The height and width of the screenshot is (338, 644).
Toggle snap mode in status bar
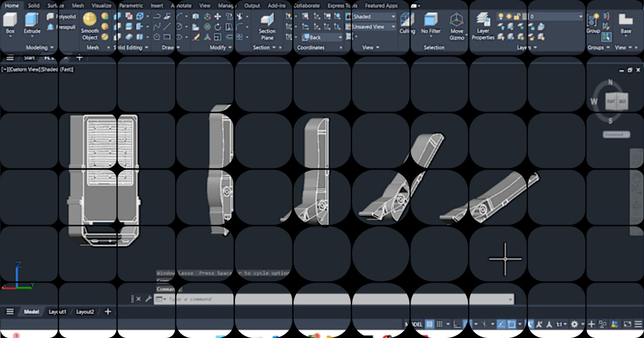tap(440, 324)
